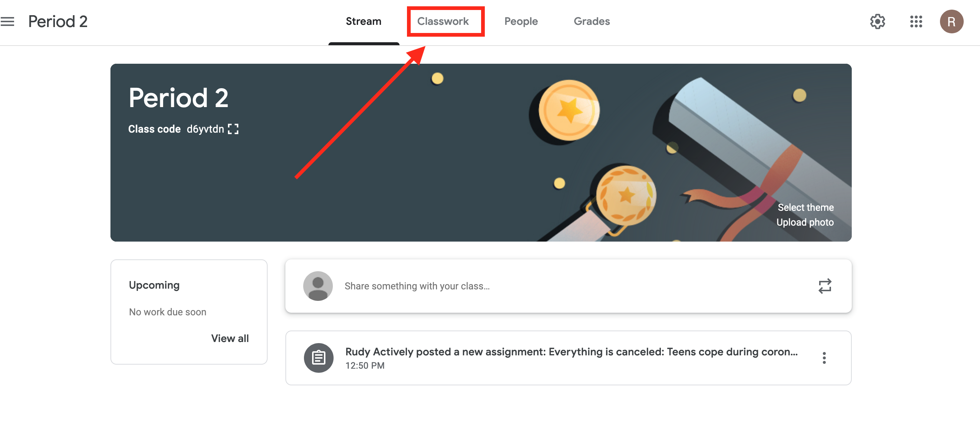The height and width of the screenshot is (435, 980).
Task: Display class code in full screen
Action: pyautogui.click(x=233, y=129)
